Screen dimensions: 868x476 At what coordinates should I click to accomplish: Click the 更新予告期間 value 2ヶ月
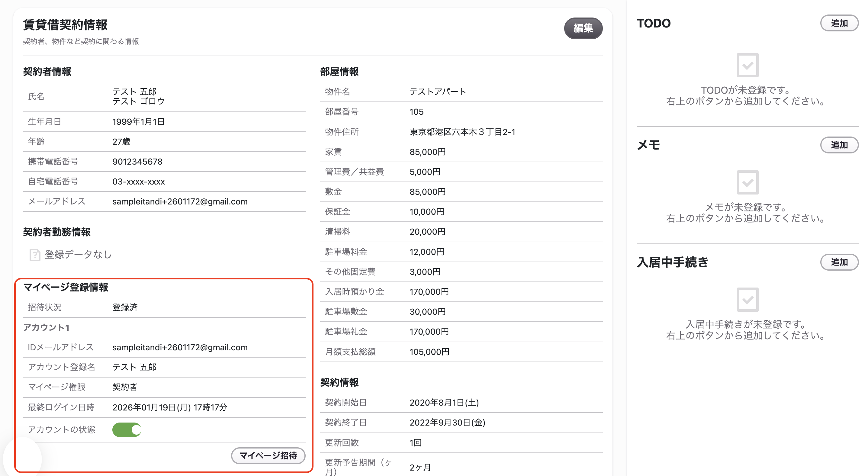pyautogui.click(x=420, y=467)
